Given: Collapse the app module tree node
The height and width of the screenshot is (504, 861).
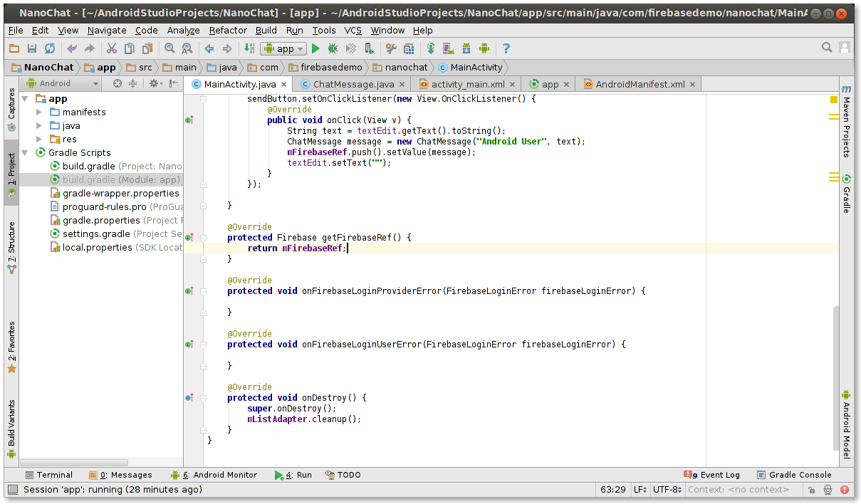Looking at the screenshot, I should (x=25, y=99).
